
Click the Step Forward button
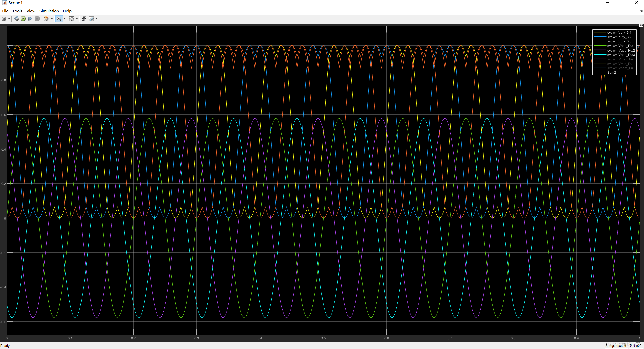tap(30, 19)
